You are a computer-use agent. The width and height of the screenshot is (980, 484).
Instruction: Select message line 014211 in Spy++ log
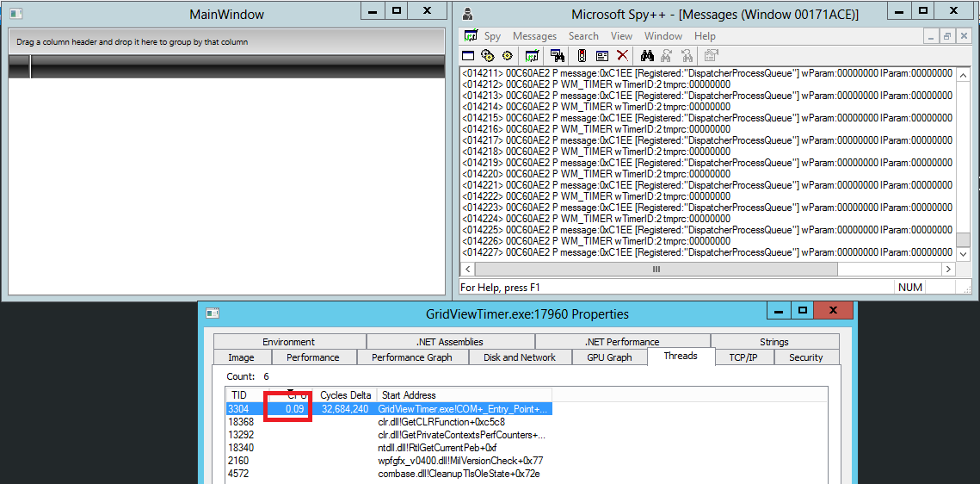(x=707, y=73)
